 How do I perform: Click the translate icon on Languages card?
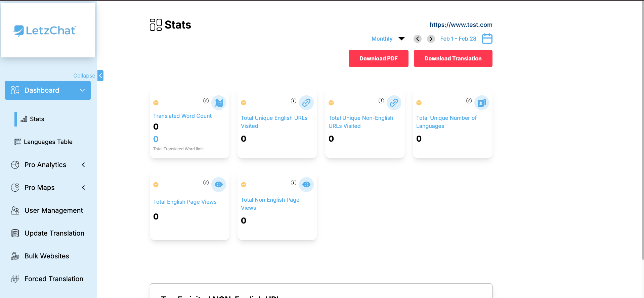tap(481, 103)
